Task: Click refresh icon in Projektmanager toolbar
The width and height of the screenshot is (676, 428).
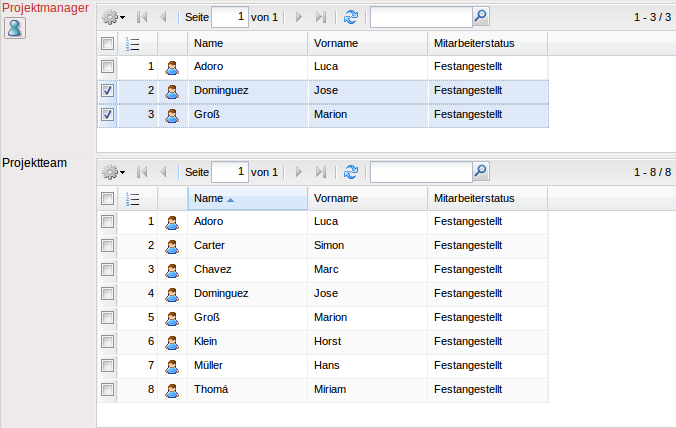Action: pyautogui.click(x=350, y=17)
